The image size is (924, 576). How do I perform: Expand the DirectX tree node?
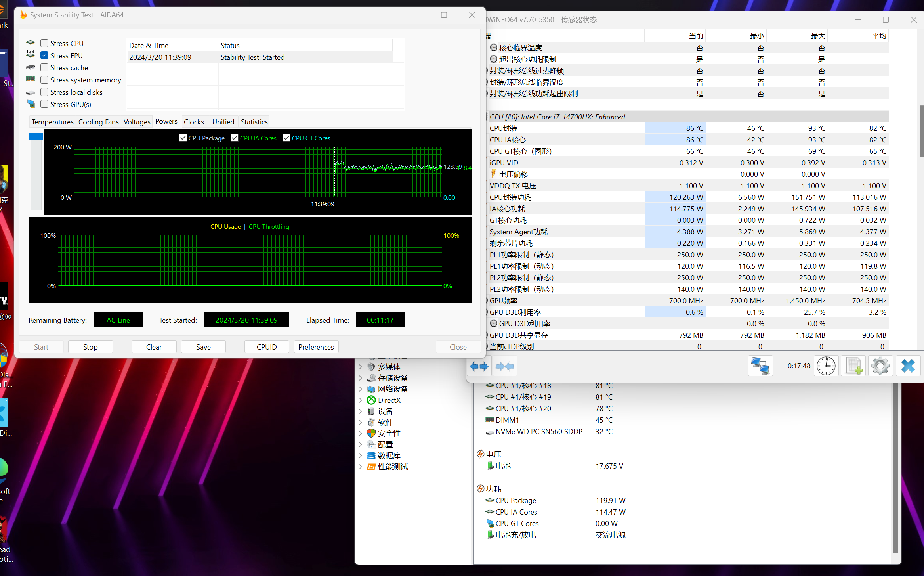pos(361,400)
